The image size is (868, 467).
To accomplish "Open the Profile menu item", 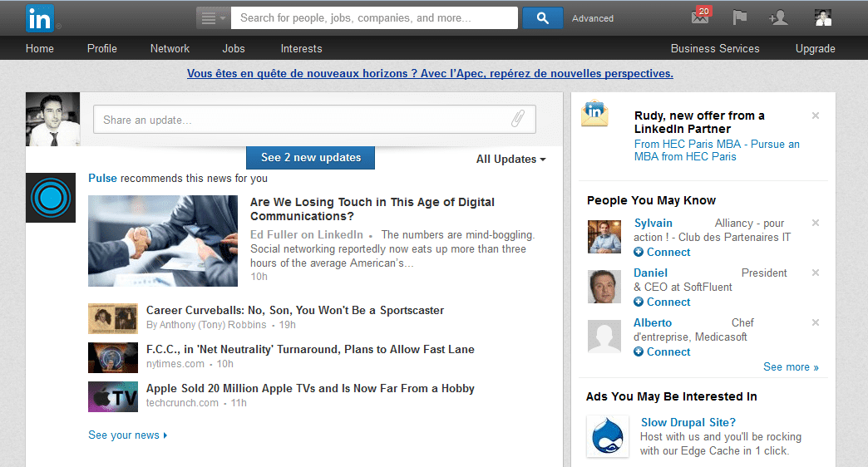I will click(x=102, y=49).
